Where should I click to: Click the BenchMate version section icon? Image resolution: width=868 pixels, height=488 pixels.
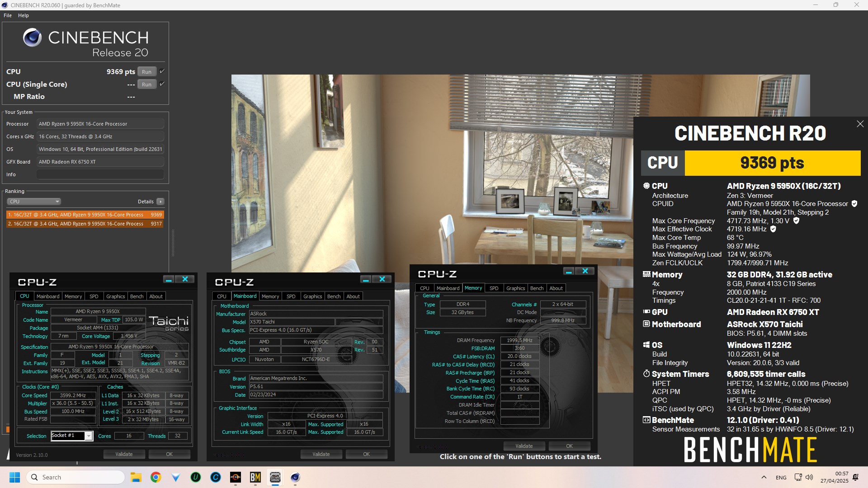coord(646,420)
